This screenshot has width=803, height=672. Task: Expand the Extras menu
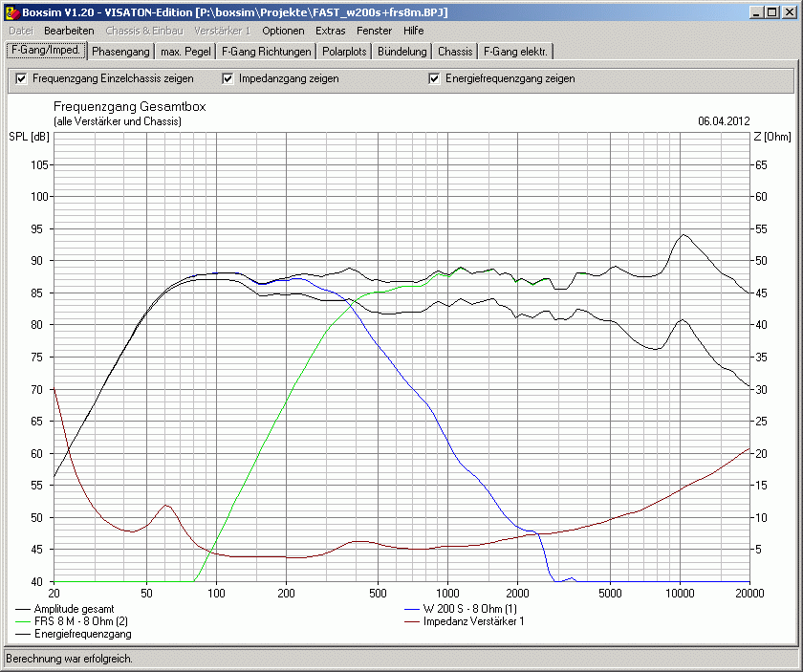coord(331,31)
